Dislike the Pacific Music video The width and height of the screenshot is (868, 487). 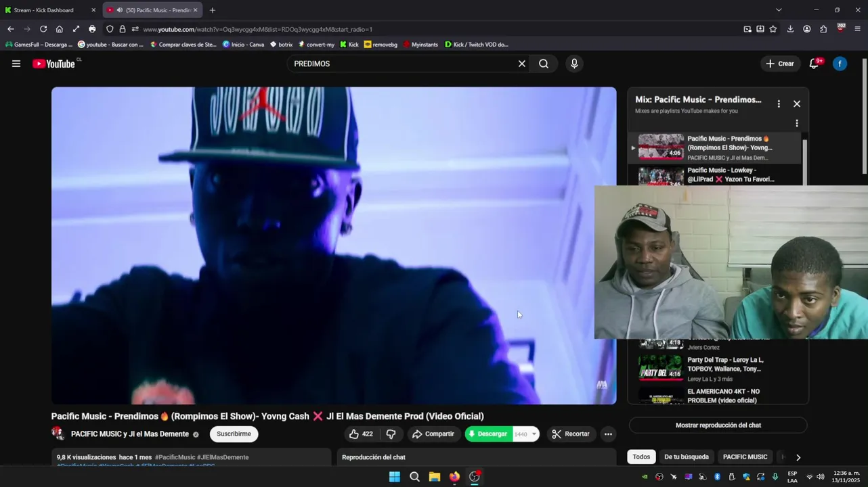[x=391, y=434]
